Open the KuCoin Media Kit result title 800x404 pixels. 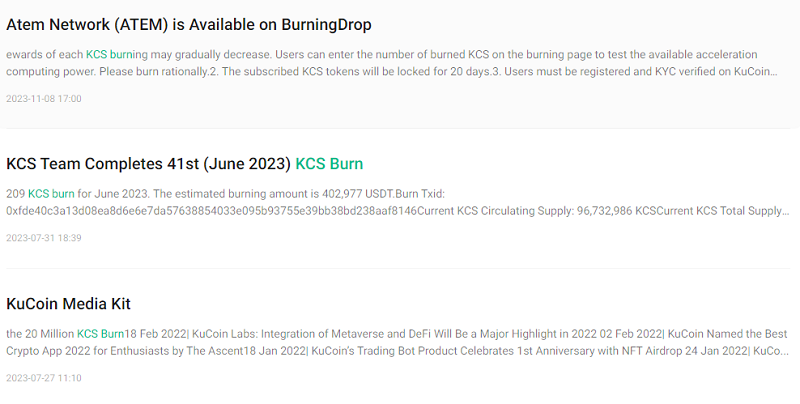[x=68, y=303]
